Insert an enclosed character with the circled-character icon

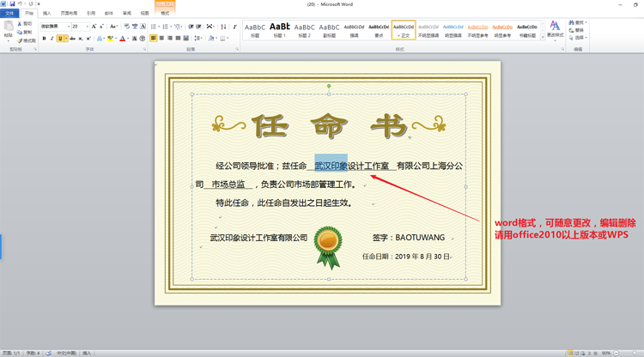[x=143, y=39]
